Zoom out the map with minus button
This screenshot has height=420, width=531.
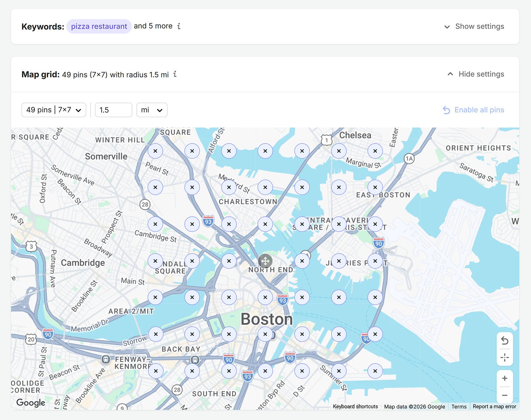click(x=504, y=395)
